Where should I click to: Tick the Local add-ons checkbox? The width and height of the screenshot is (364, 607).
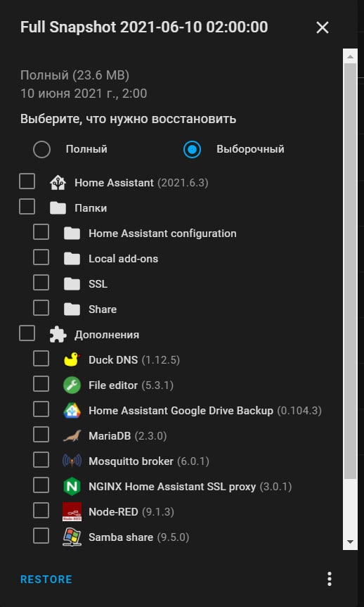[x=41, y=257]
